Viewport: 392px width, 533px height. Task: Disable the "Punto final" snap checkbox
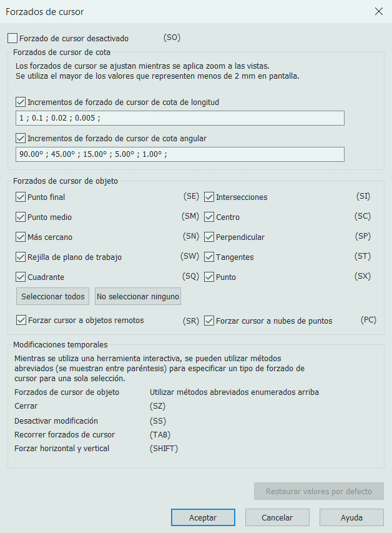click(21, 196)
